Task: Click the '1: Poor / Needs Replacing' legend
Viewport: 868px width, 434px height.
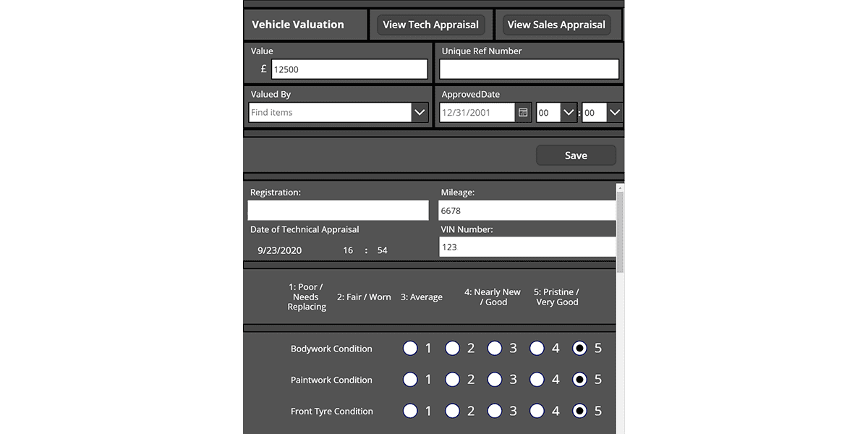Action: 307,297
